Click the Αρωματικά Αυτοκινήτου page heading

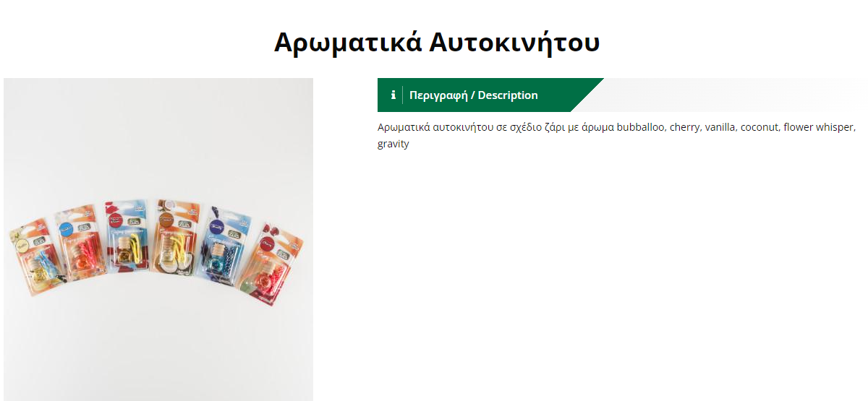click(437, 42)
